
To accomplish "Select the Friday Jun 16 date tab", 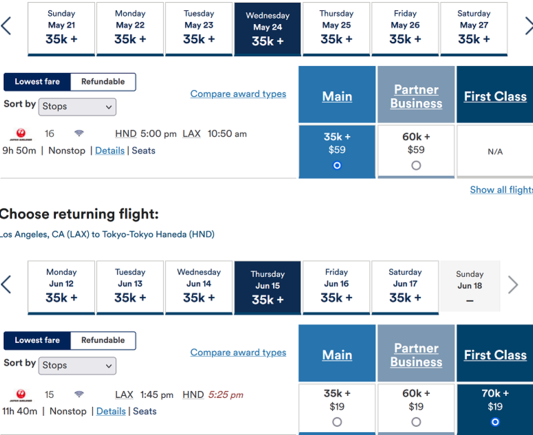I will tap(336, 288).
